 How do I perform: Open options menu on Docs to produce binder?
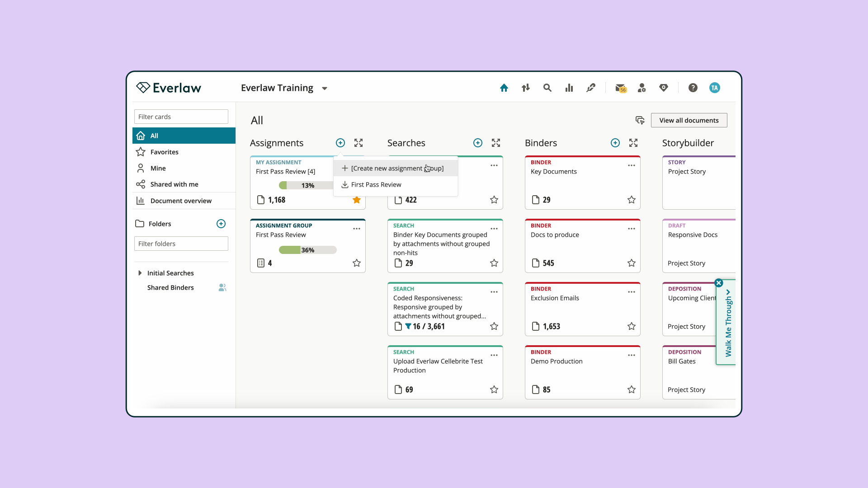(x=632, y=229)
